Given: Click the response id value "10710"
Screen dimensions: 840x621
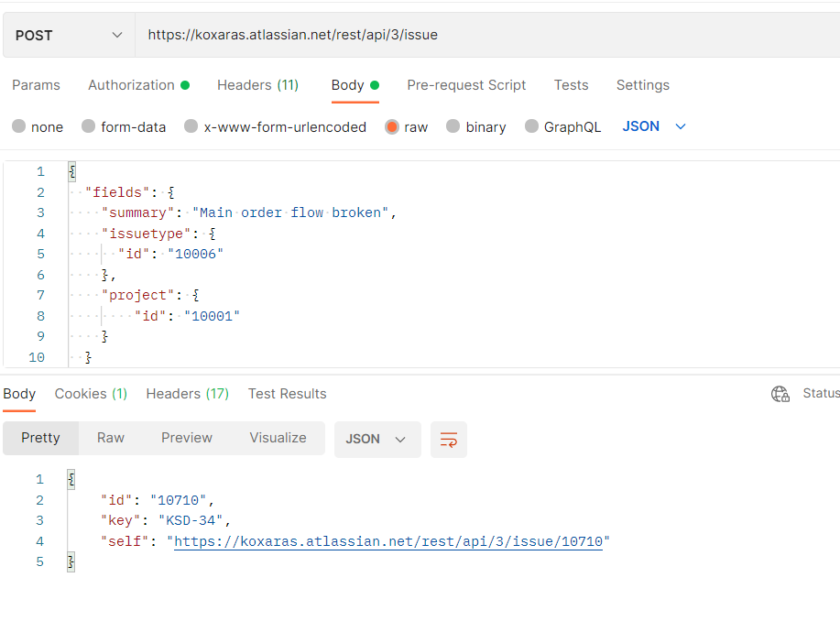Looking at the screenshot, I should click(x=179, y=500).
